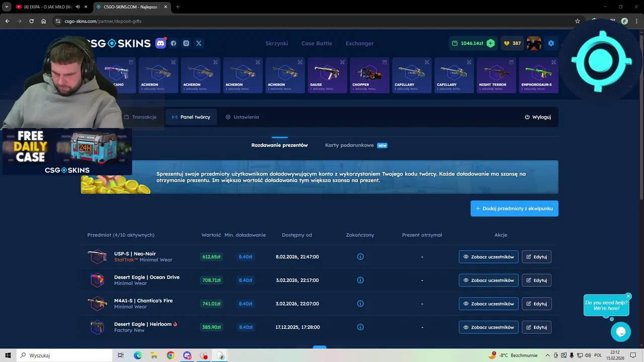The image size is (644, 362).
Task: Open the live chat bubble button
Action: point(621,332)
